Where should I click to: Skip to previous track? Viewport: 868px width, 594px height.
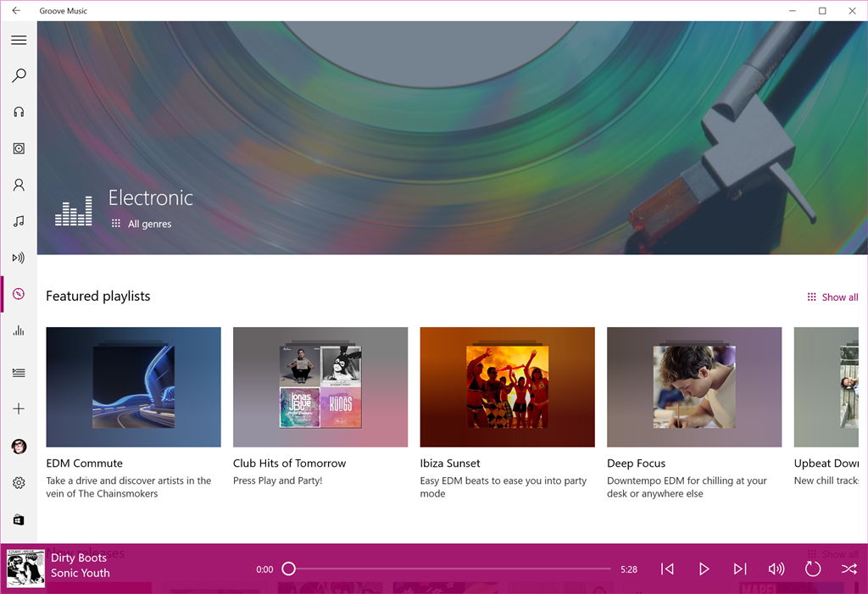pyautogui.click(x=668, y=569)
